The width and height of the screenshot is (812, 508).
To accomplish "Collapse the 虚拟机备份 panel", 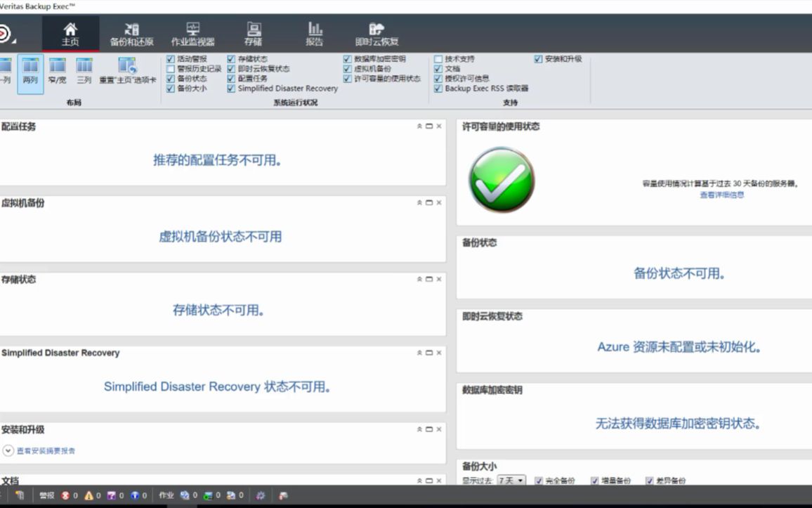I will pyautogui.click(x=419, y=203).
